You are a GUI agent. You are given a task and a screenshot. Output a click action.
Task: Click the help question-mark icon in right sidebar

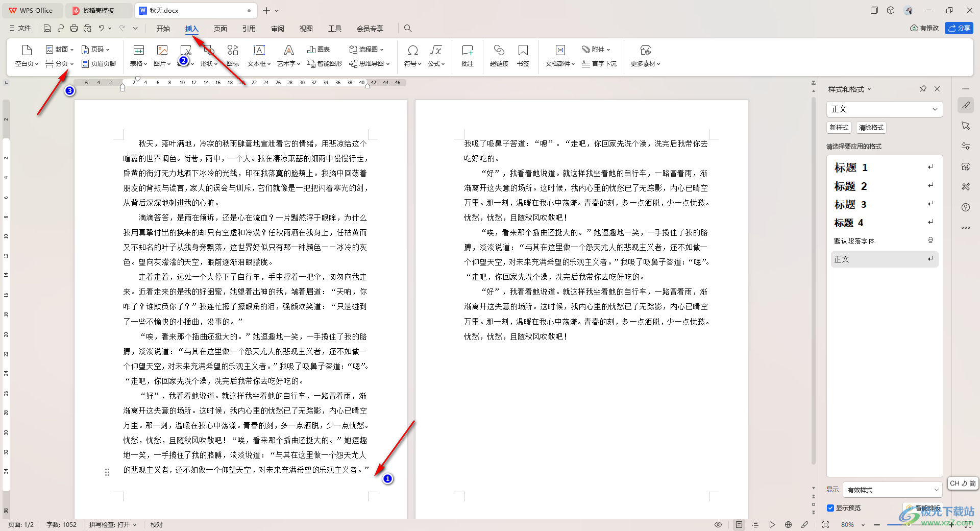click(x=966, y=207)
